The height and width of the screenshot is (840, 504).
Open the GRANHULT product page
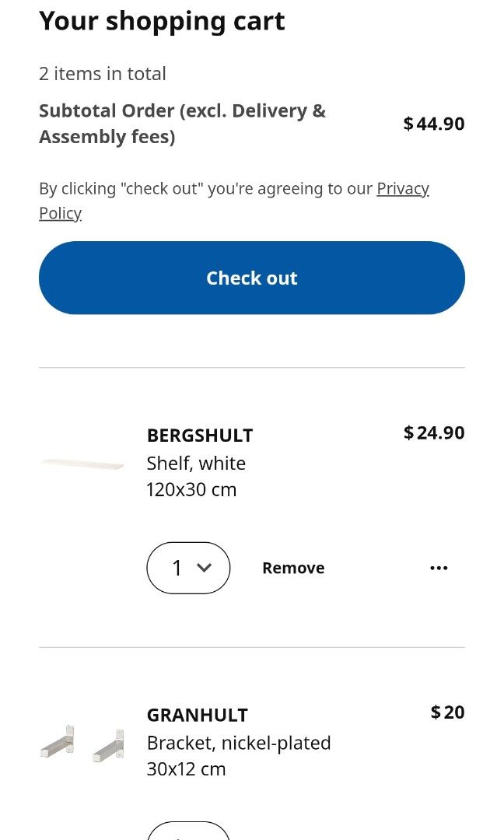coord(198,715)
